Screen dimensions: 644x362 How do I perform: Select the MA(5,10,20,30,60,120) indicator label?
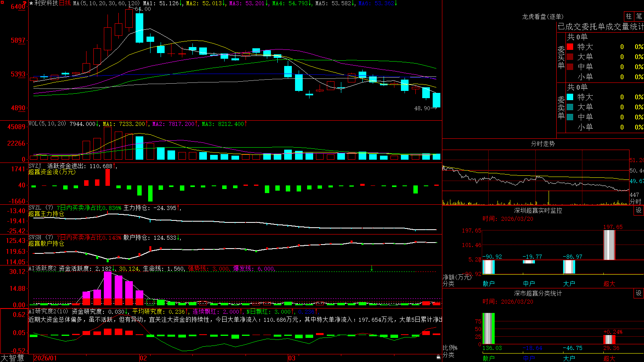tap(106, 3)
